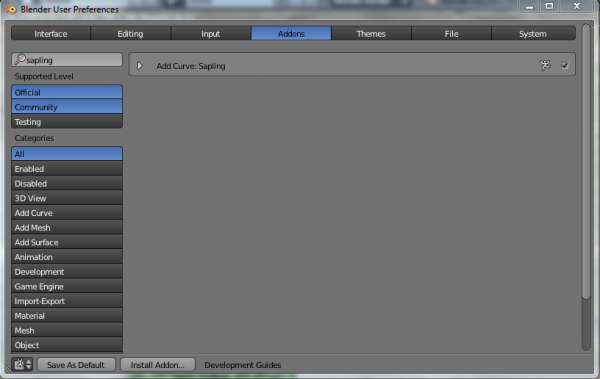Toggle the Community supported level filter
The image size is (600, 379).
point(67,107)
